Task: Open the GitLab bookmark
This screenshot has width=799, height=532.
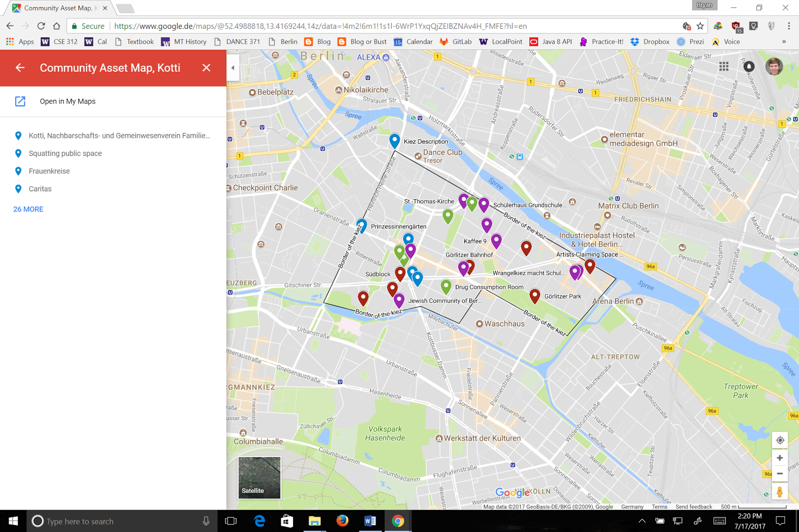Action: pos(455,42)
